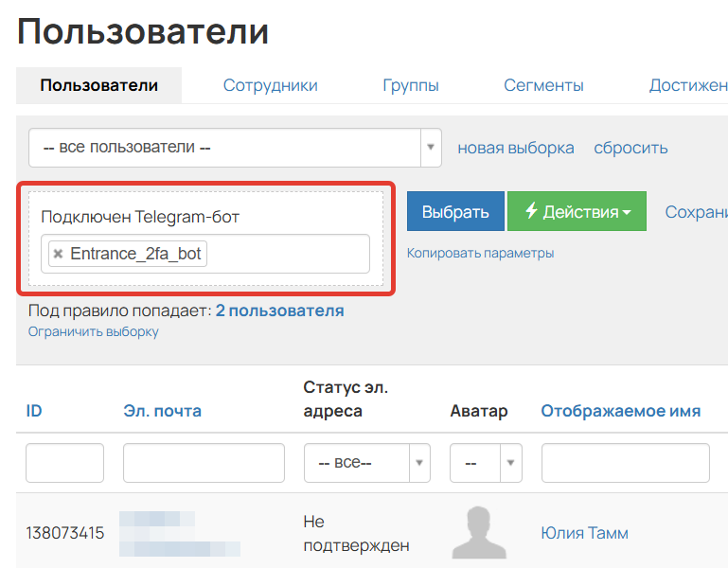Click the blue Выбрать button
Screen dimensions: 728x568
click(x=455, y=211)
